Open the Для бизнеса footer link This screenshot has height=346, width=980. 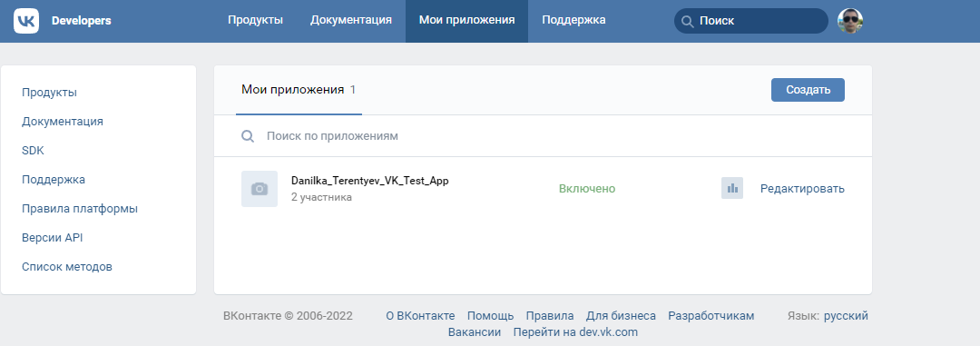622,316
